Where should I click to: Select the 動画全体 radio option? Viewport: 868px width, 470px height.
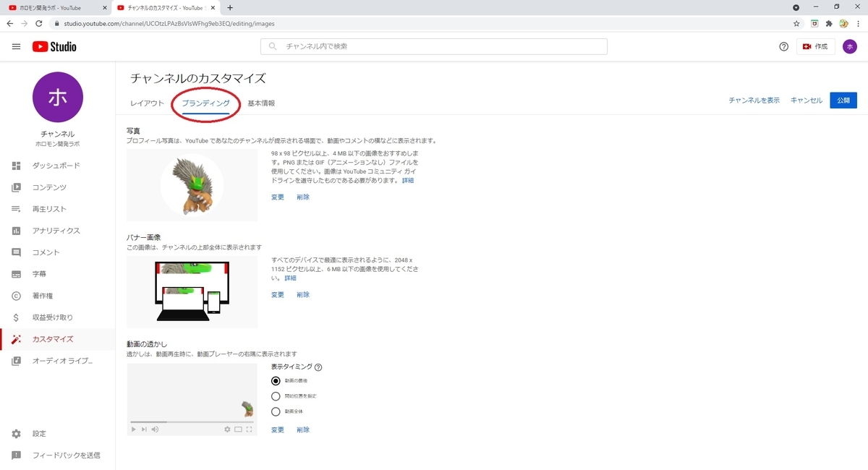(x=276, y=412)
